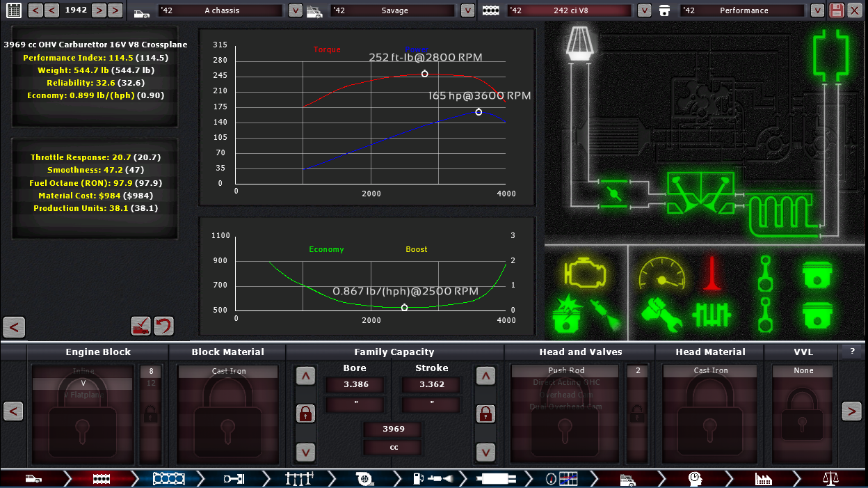The height and width of the screenshot is (488, 868).
Task: Click the red save floppy disk icon
Action: [837, 10]
